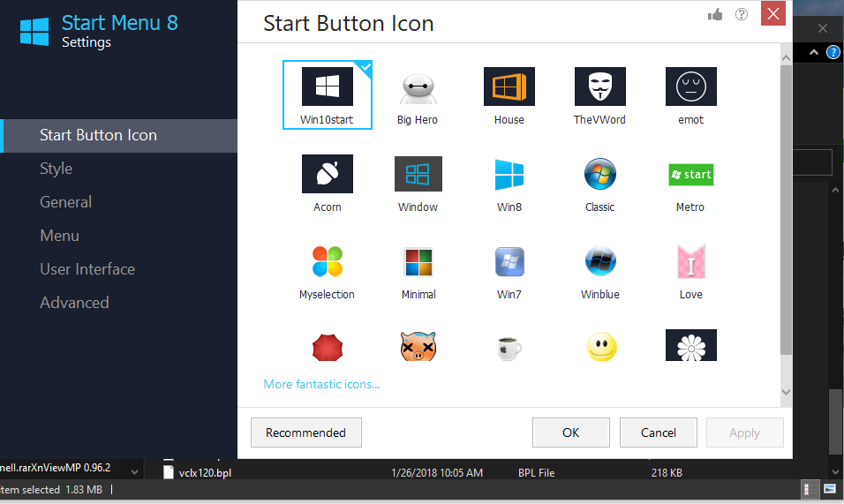Screen dimensions: 844x504
Task: Select TheVWord mask icon
Action: pos(599,87)
